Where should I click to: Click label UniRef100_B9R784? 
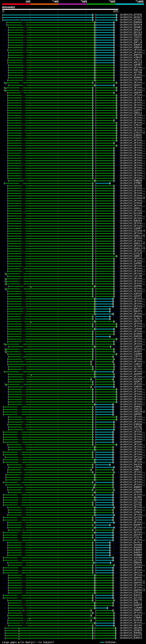click(x=131, y=55)
